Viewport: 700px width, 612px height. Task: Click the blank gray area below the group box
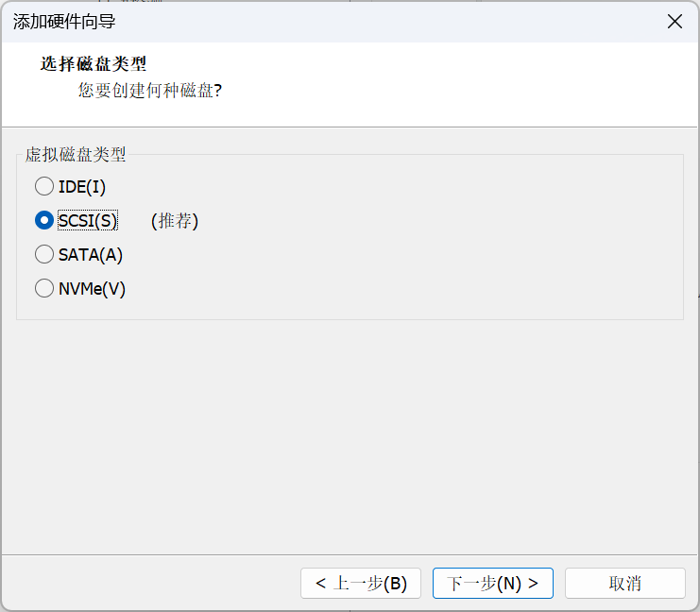(350, 434)
